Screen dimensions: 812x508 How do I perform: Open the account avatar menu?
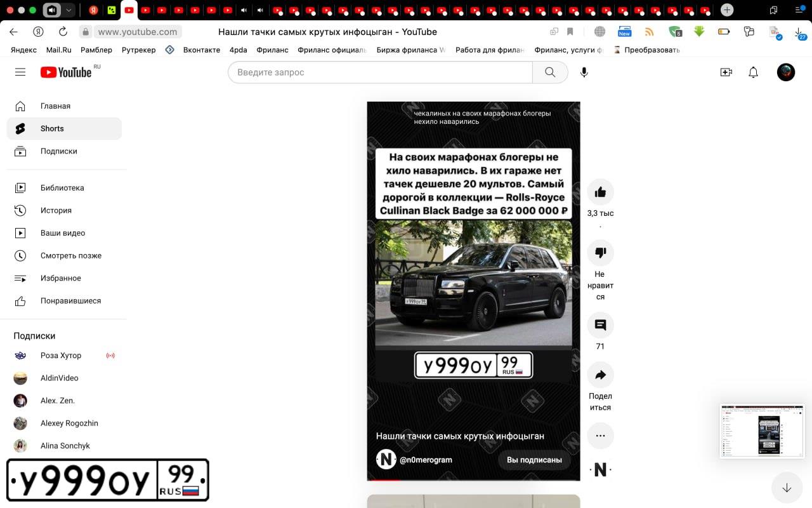pyautogui.click(x=786, y=72)
